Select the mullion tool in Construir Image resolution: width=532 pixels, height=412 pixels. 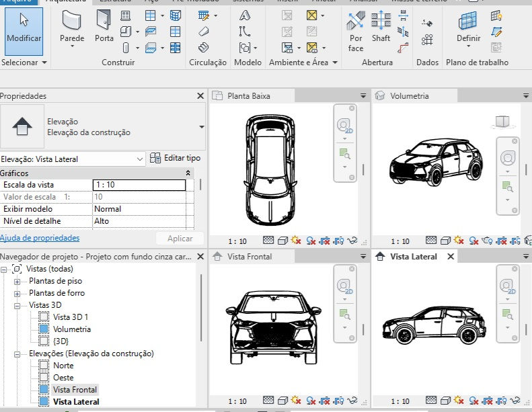tap(175, 48)
